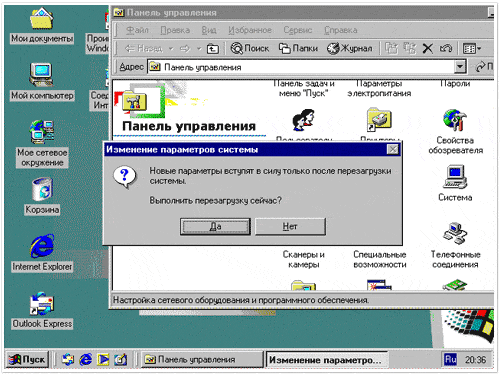Select the Параметры электропитания label
500x375 pixels.
click(379, 88)
